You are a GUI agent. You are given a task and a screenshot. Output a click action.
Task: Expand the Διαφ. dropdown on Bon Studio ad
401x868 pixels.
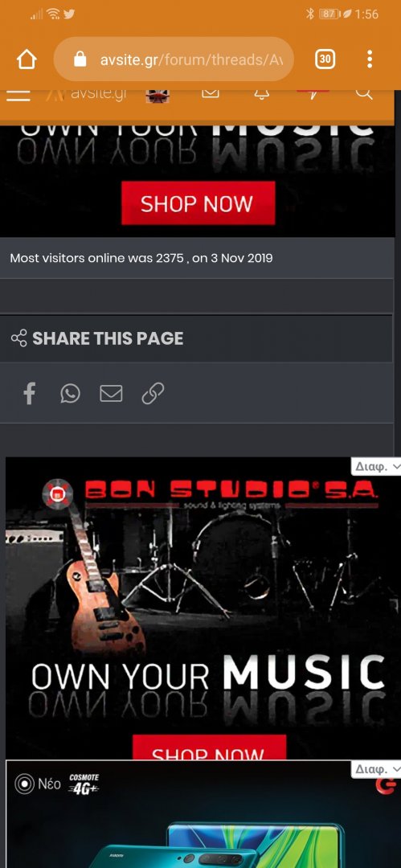[376, 467]
